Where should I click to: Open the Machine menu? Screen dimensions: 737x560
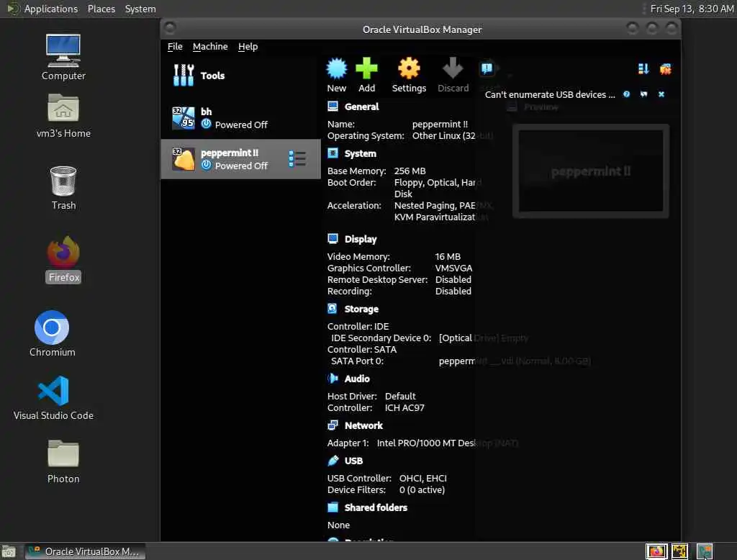point(210,47)
